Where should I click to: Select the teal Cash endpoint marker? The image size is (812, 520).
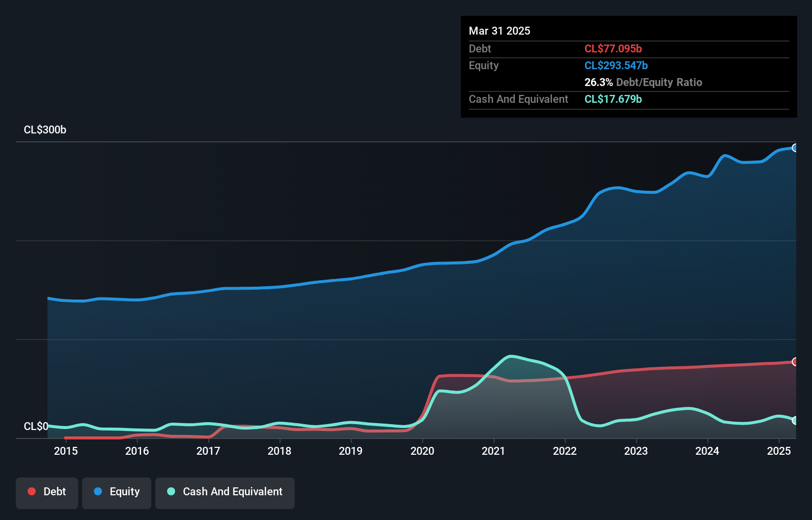(795, 421)
